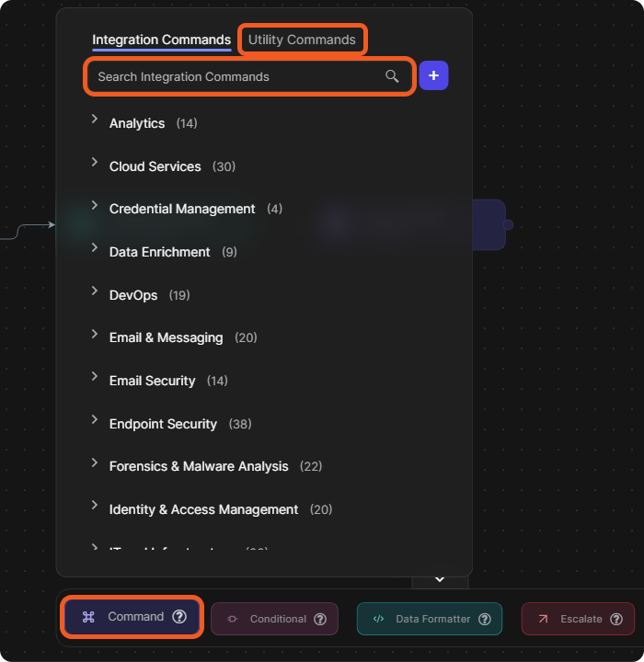Click the Data Formatter node button
Viewport: 644px width, 662px height.
pyautogui.click(x=430, y=619)
